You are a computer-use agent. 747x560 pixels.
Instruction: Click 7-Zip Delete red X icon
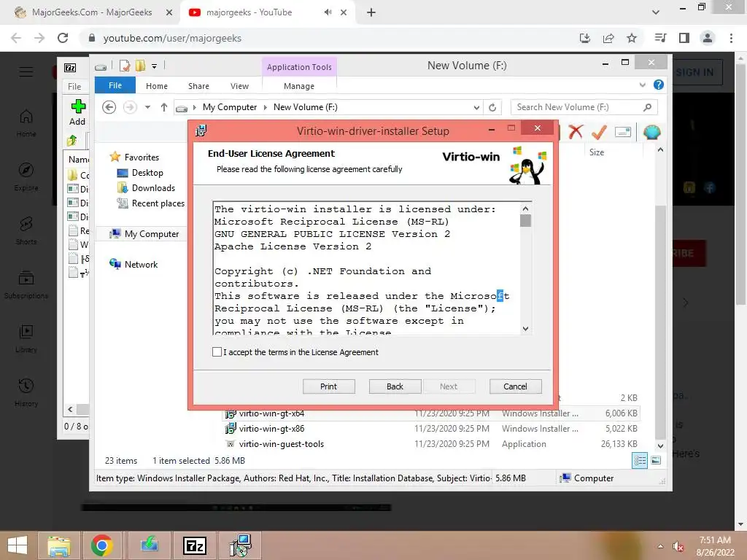576,131
